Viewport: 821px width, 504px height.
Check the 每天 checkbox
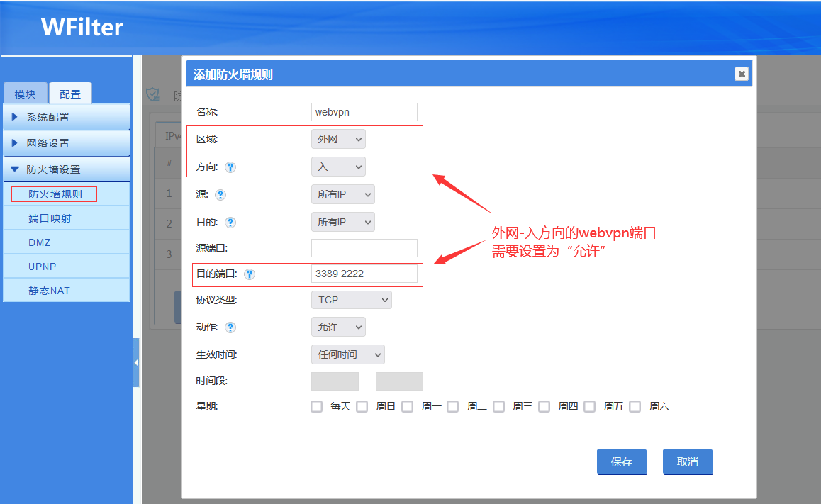(317, 407)
